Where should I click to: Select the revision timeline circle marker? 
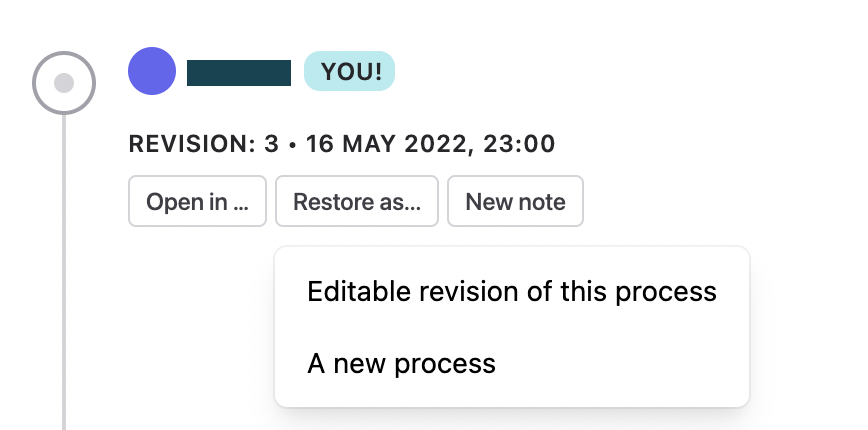click(x=64, y=83)
